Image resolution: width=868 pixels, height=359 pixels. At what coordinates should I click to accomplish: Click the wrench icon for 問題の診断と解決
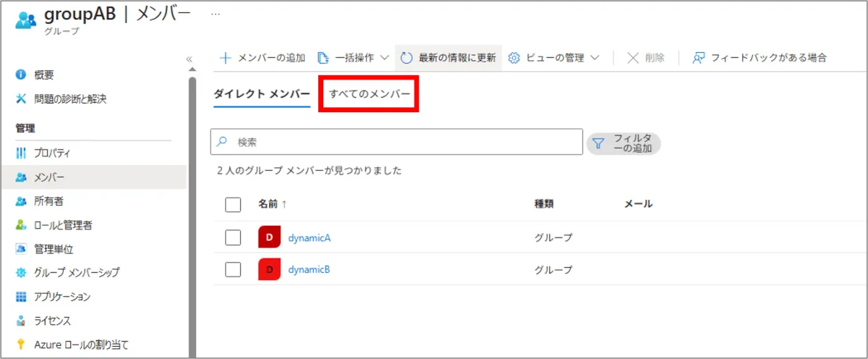21,99
